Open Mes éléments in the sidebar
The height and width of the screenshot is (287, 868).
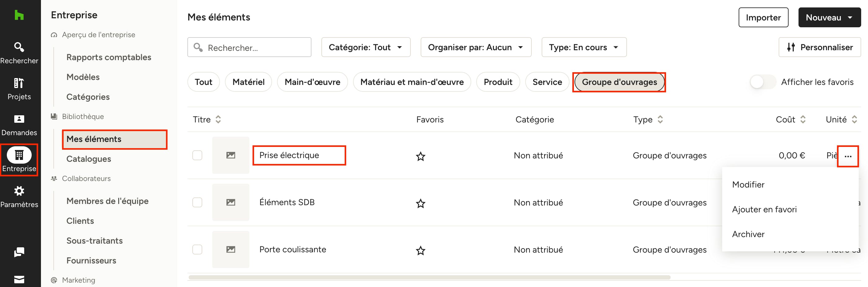(x=114, y=139)
